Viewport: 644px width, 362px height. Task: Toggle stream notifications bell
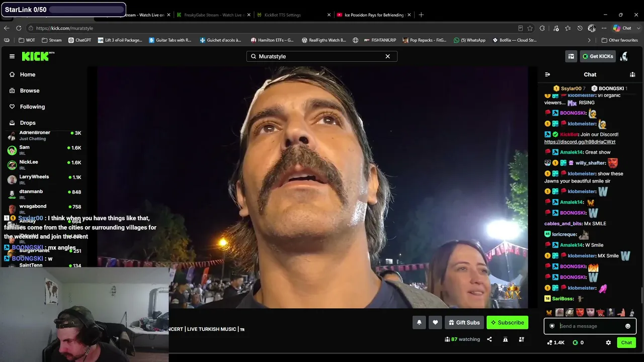click(419, 322)
